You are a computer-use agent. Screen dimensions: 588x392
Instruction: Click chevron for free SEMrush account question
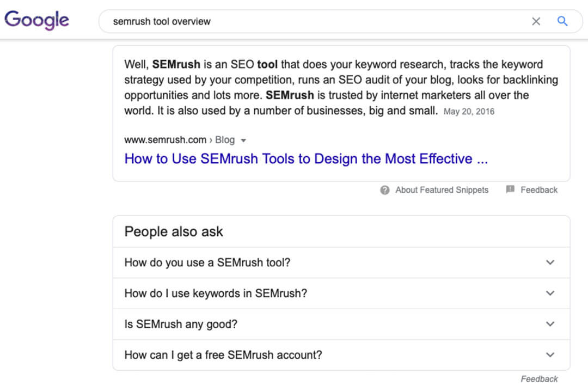550,354
